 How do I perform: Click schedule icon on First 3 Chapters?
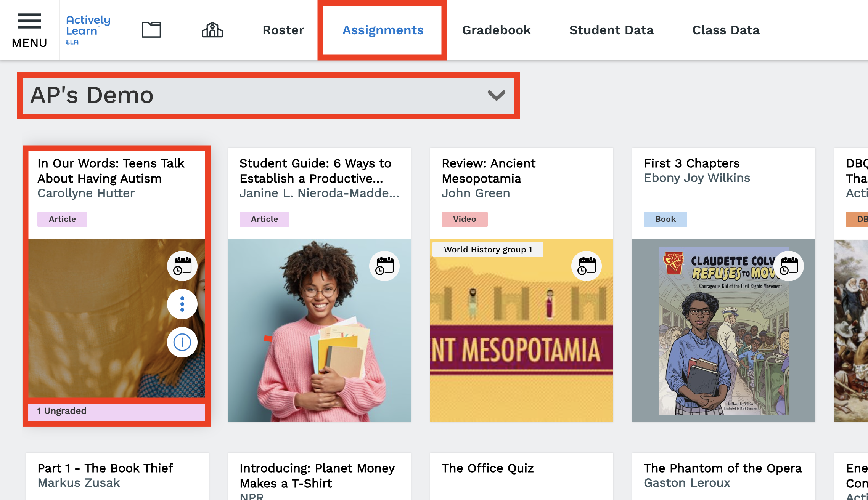[789, 266]
